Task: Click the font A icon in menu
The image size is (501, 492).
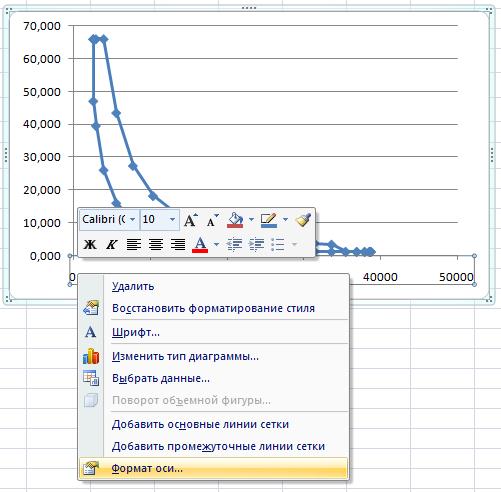Action: point(90,332)
